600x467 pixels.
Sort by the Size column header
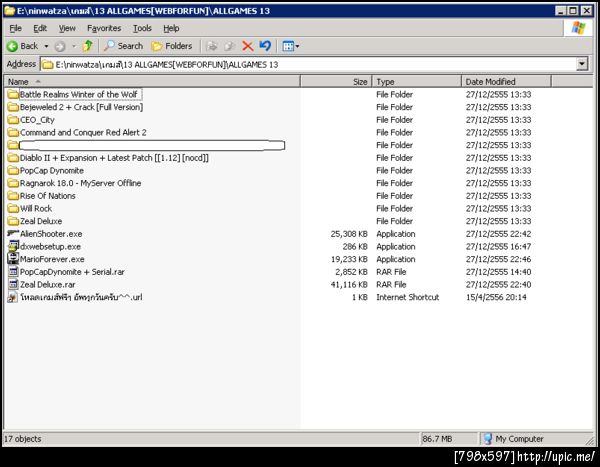336,82
